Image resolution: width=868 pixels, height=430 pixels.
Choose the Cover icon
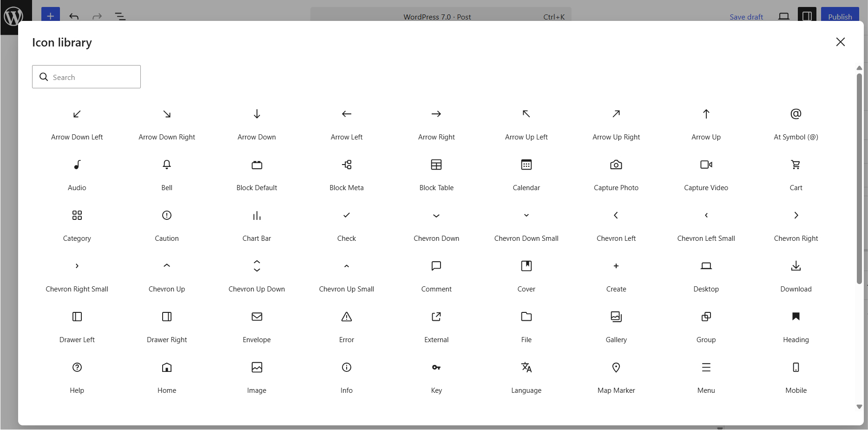[526, 266]
